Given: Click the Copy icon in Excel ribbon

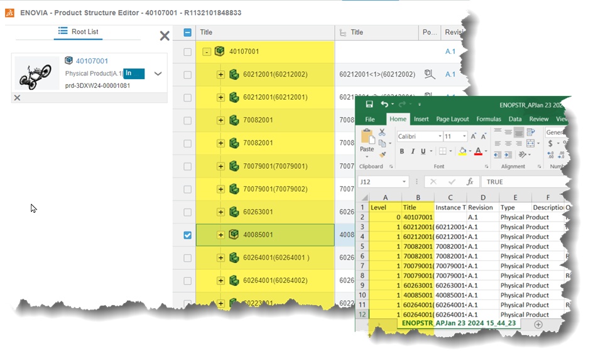Looking at the screenshot, I should (382, 143).
